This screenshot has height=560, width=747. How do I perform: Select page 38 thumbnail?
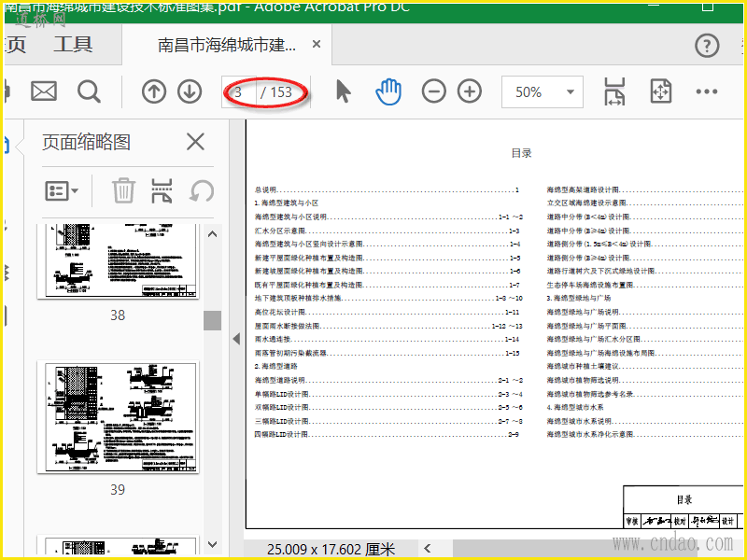(x=118, y=261)
